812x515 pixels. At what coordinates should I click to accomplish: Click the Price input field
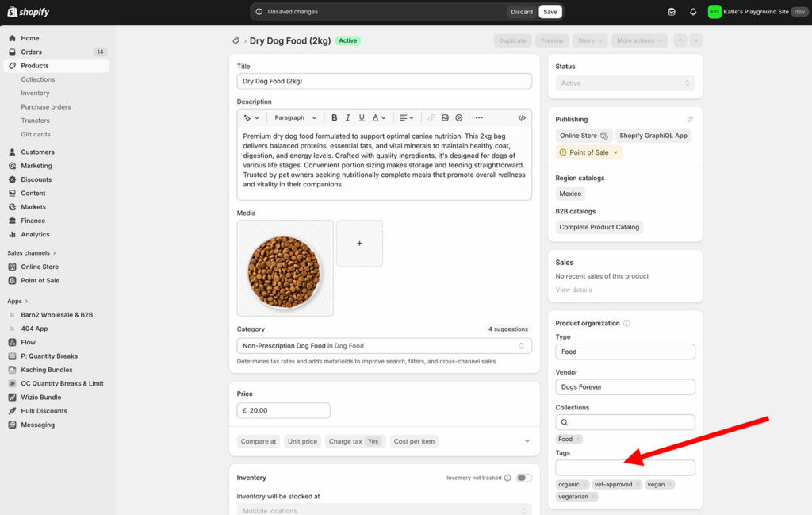[283, 410]
